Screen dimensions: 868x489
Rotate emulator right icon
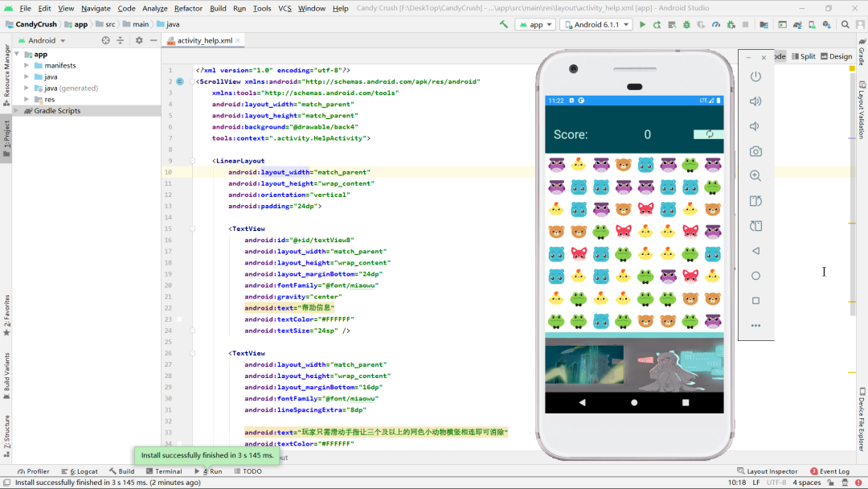tap(755, 226)
